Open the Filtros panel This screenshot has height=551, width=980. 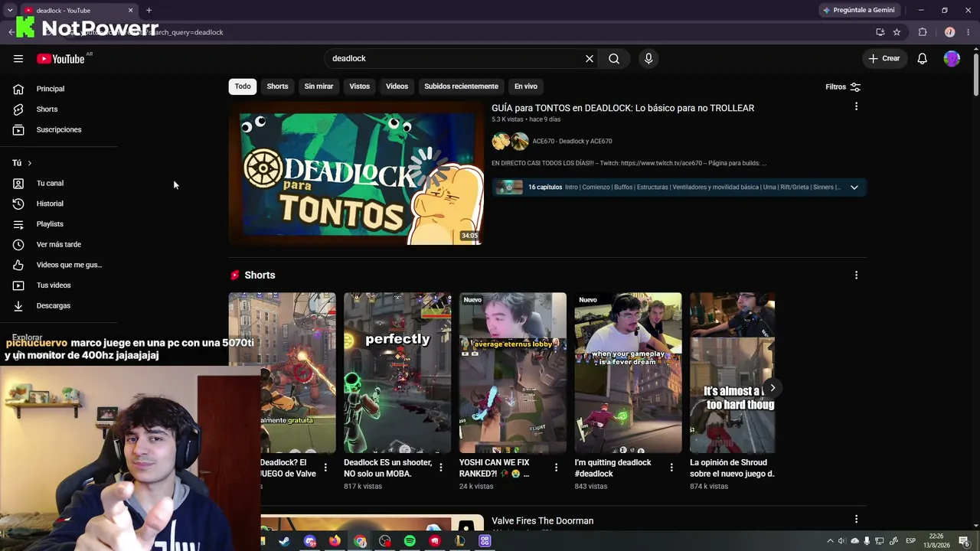pyautogui.click(x=843, y=87)
